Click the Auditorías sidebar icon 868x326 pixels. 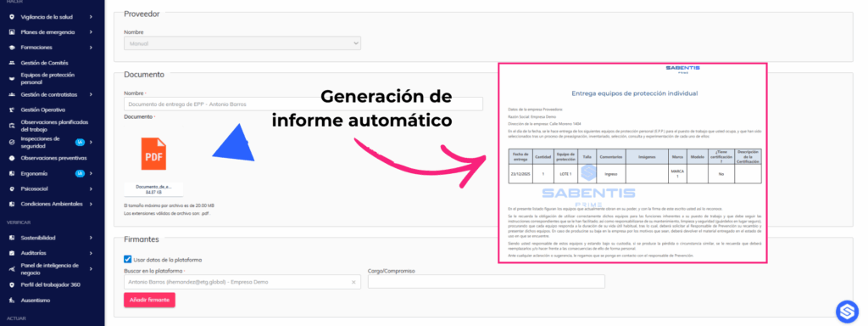(x=12, y=253)
